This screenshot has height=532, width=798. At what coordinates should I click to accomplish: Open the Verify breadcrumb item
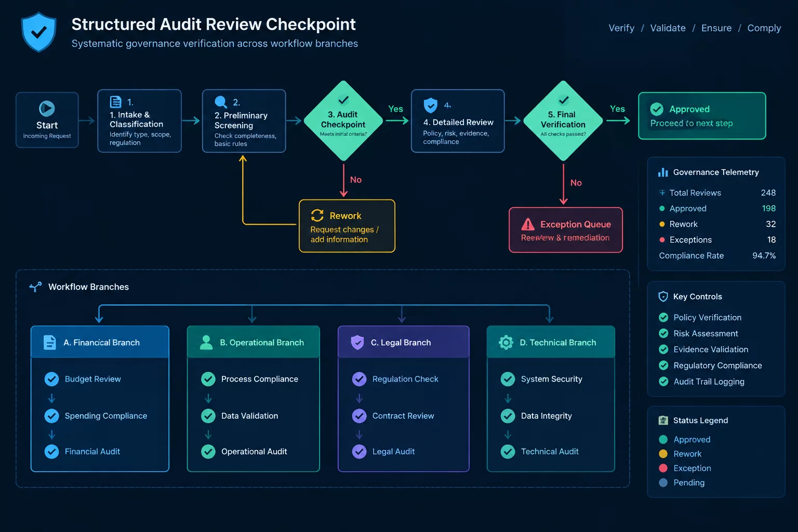[x=621, y=28]
